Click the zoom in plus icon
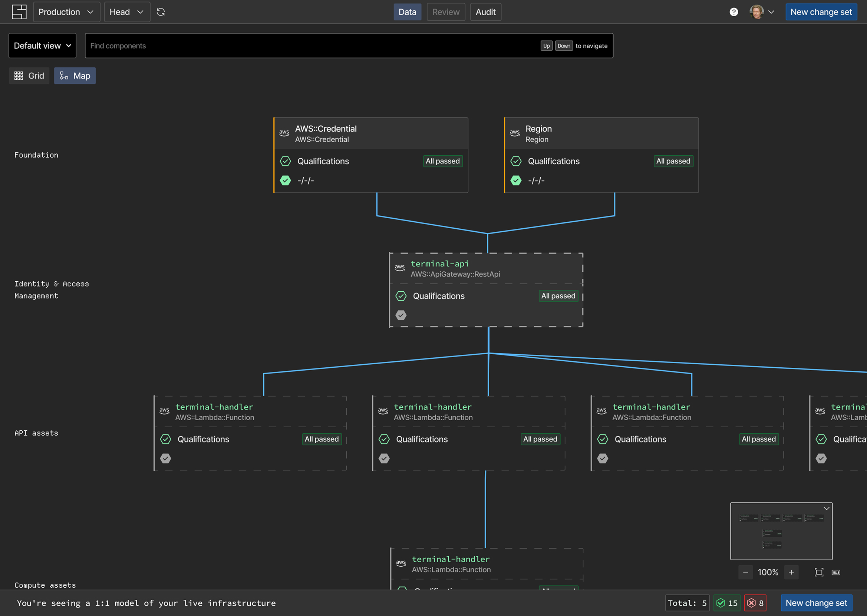The height and width of the screenshot is (616, 867). (x=791, y=572)
